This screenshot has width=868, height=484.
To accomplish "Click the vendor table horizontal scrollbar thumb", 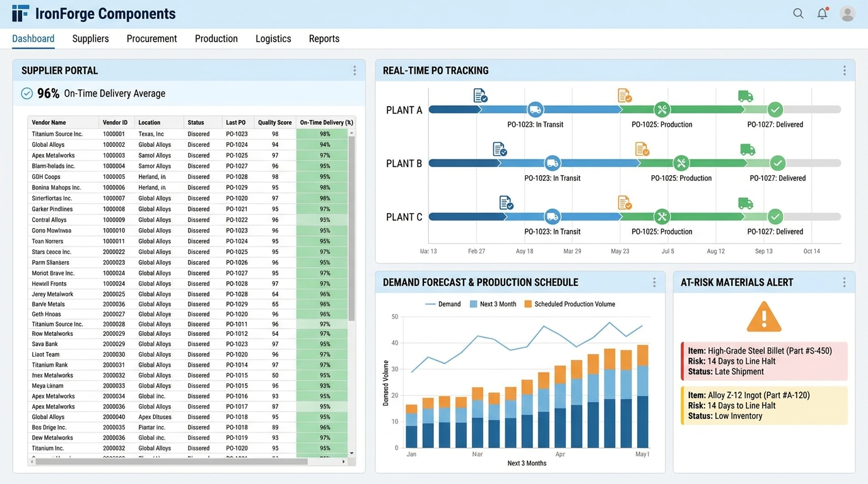I will (171, 461).
